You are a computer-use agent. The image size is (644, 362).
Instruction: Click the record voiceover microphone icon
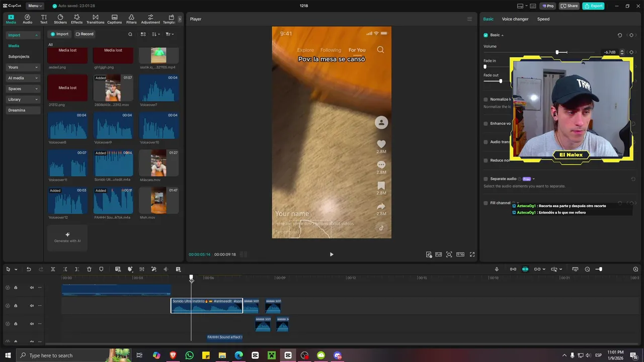(497, 269)
